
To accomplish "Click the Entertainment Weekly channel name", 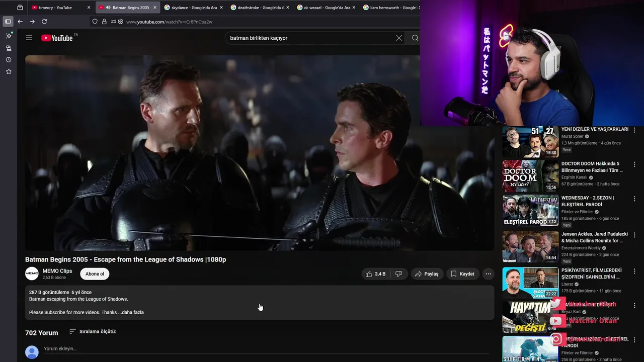I will (581, 248).
